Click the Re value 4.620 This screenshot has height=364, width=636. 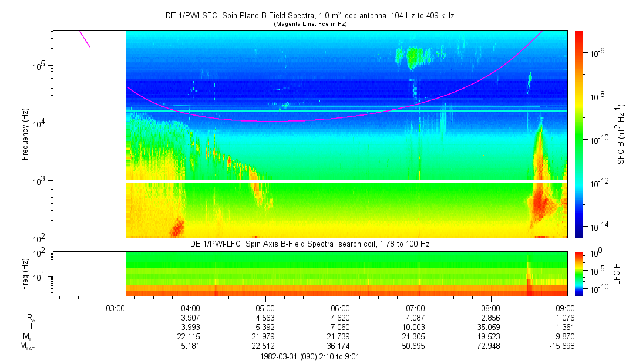(x=340, y=317)
